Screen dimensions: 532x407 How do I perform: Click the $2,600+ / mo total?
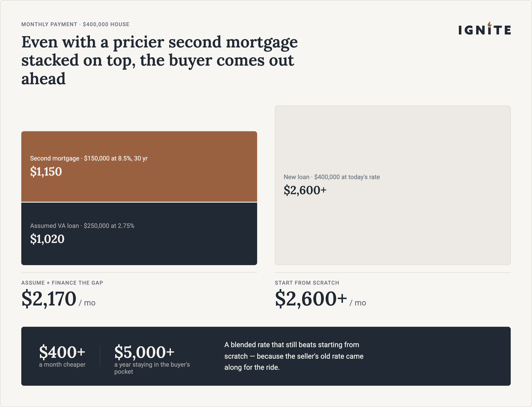pyautogui.click(x=321, y=299)
